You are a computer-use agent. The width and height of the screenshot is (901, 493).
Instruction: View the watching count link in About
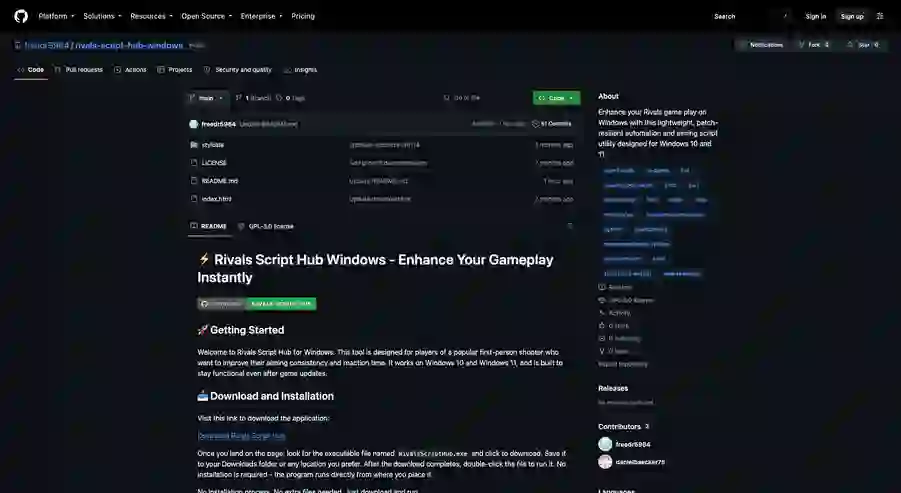[x=619, y=338]
